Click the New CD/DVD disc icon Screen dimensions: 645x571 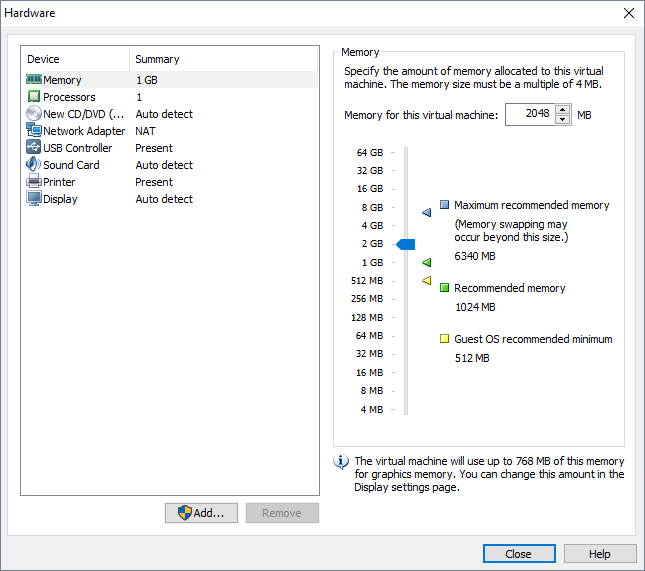34,114
